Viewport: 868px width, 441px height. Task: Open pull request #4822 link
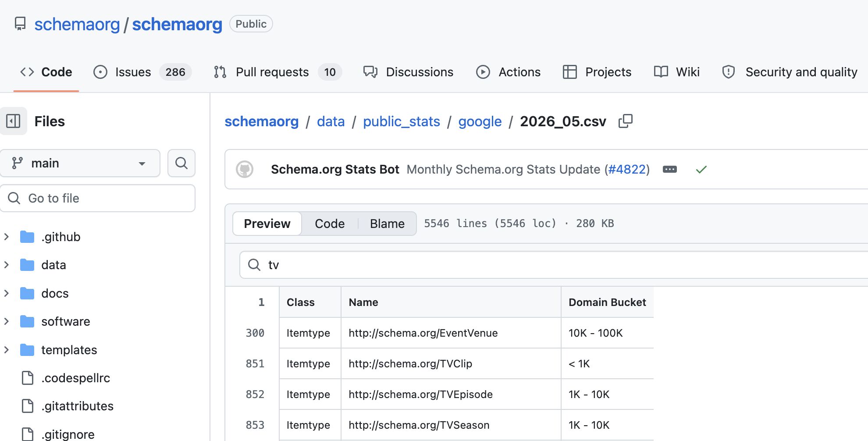627,169
